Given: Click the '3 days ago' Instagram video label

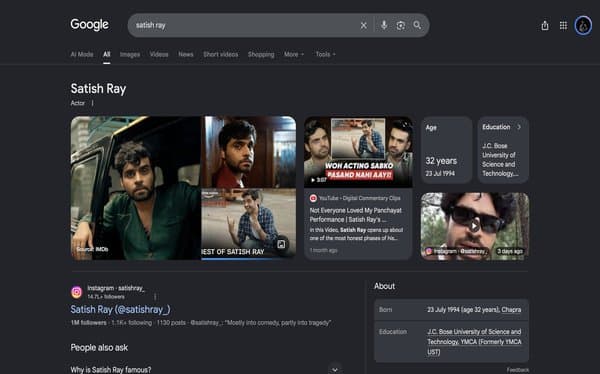Looking at the screenshot, I should tap(510, 251).
